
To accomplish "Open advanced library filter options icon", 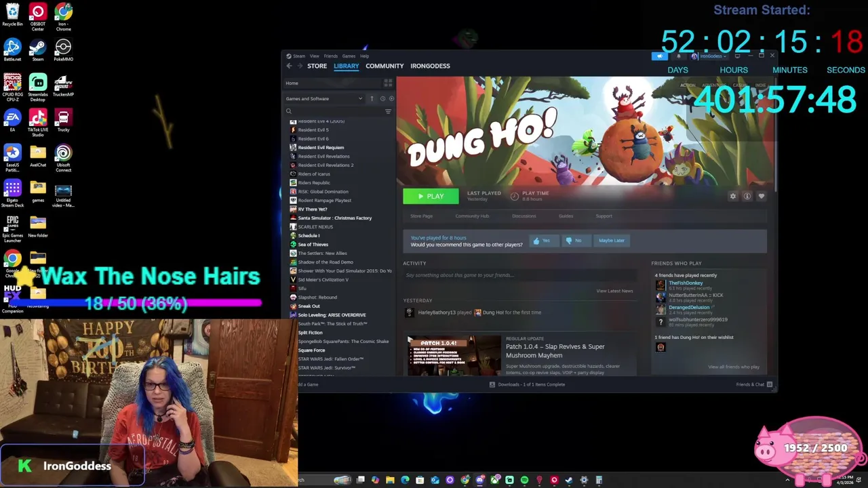I will [x=388, y=111].
